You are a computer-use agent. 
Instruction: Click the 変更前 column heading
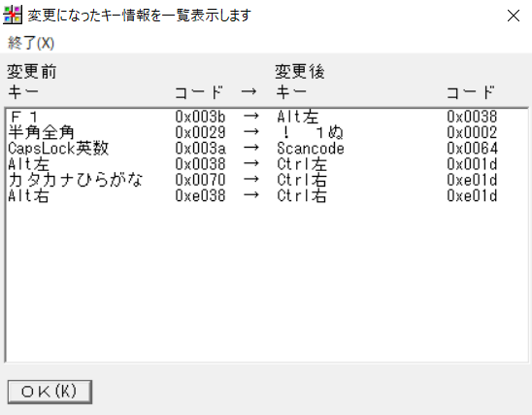point(32,72)
